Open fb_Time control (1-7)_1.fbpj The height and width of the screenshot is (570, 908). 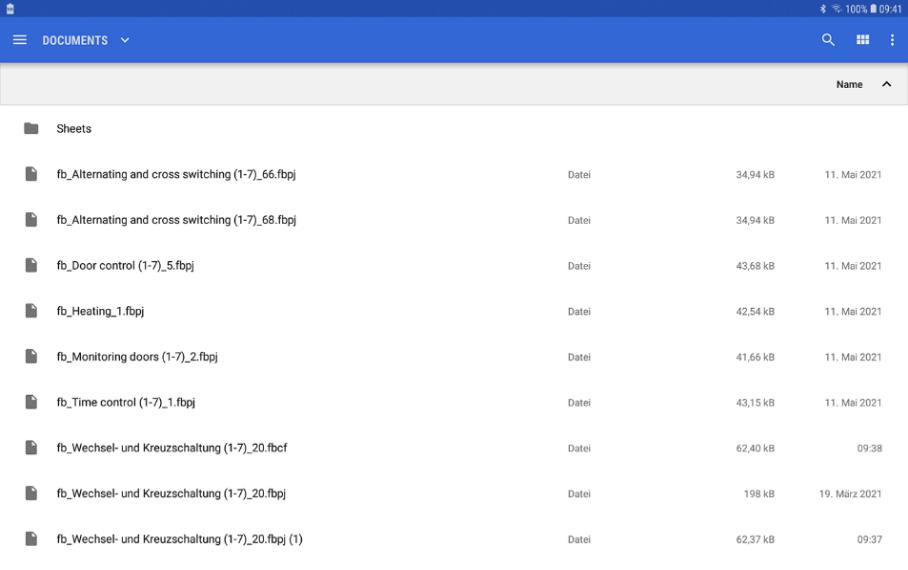pyautogui.click(x=126, y=403)
